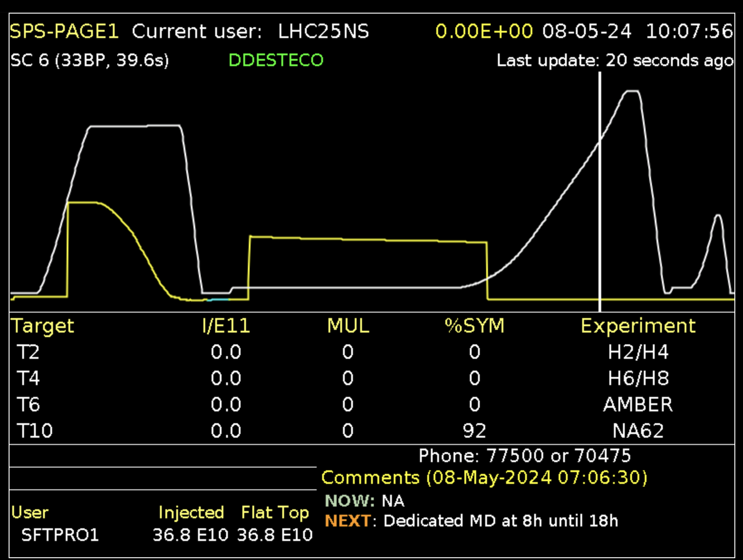743x560 pixels.
Task: Click the NEXT Dedicated MD comment
Action: point(471,521)
